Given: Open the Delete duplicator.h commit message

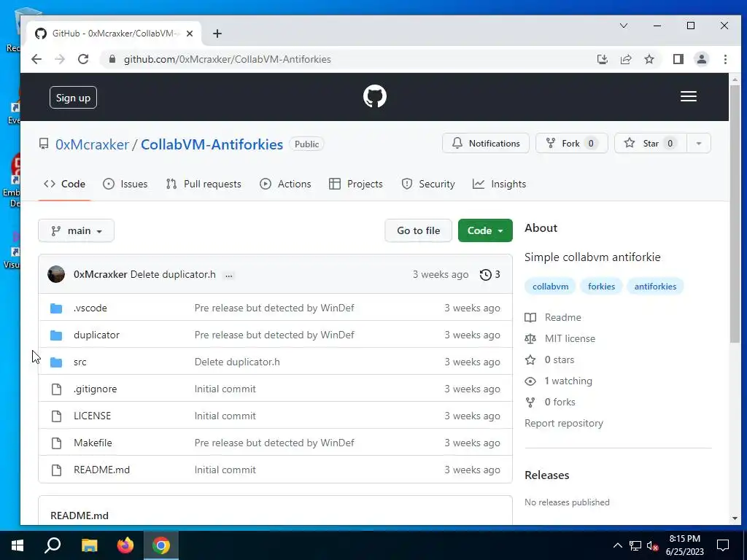Looking at the screenshot, I should (173, 275).
